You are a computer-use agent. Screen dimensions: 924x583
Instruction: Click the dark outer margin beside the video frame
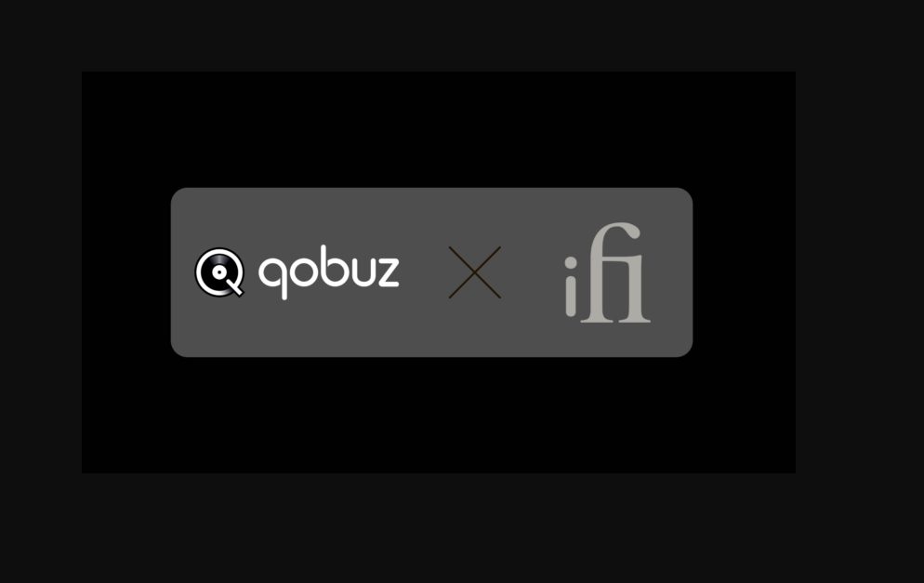[859, 272]
